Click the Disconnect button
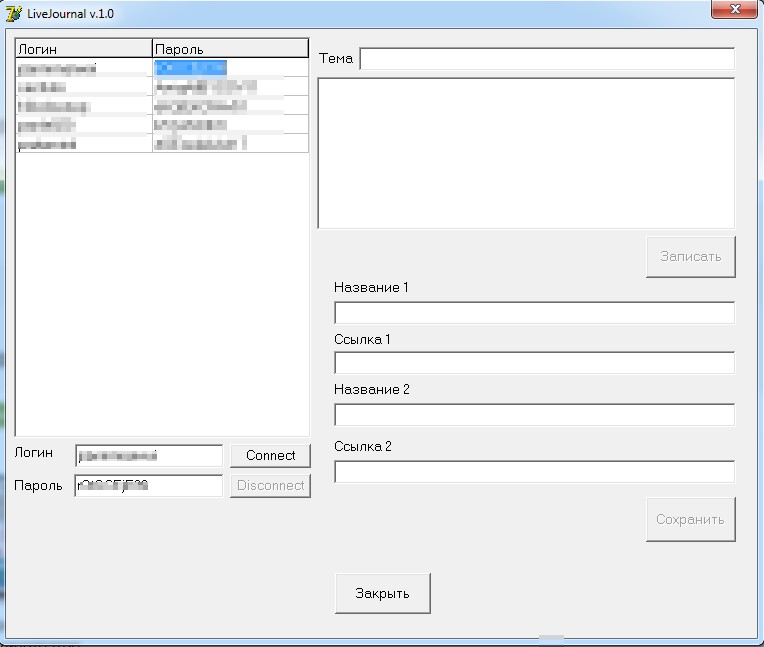The width and height of the screenshot is (764, 647). tap(270, 485)
